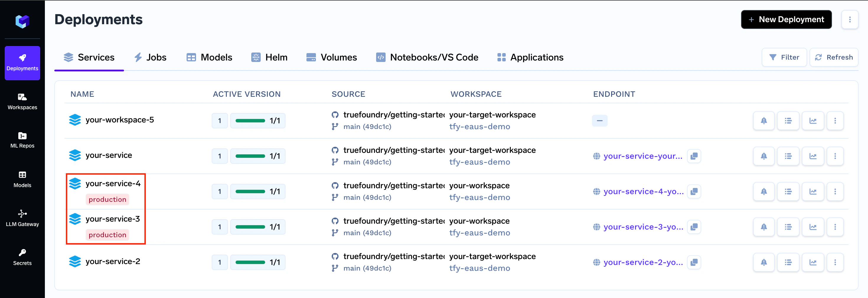Switch to the Jobs tab
The height and width of the screenshot is (298, 868).
150,58
